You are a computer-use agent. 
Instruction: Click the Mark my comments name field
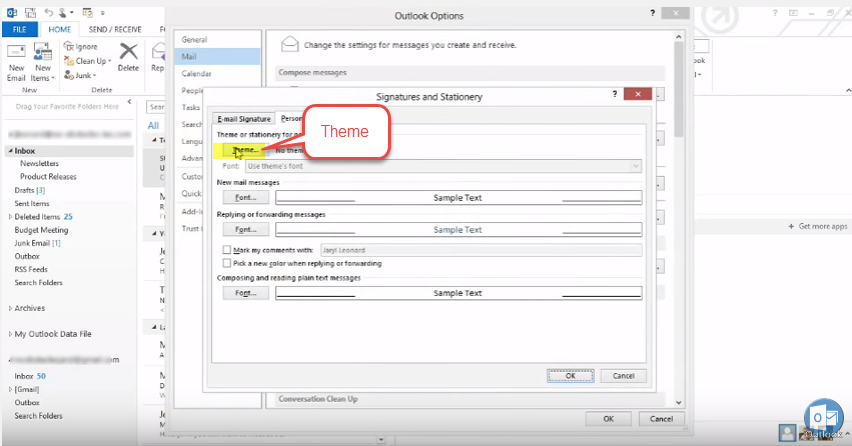pos(481,250)
